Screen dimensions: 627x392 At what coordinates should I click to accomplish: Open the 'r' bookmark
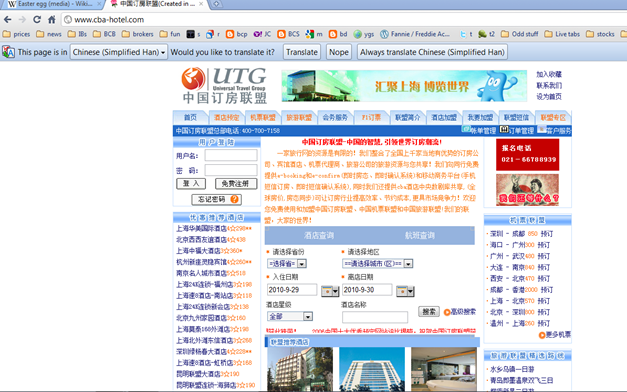pos(213,34)
